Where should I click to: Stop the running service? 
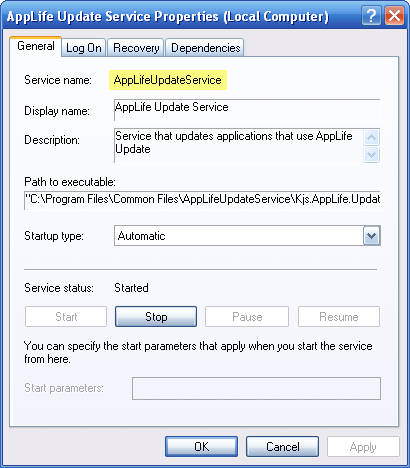(x=156, y=317)
